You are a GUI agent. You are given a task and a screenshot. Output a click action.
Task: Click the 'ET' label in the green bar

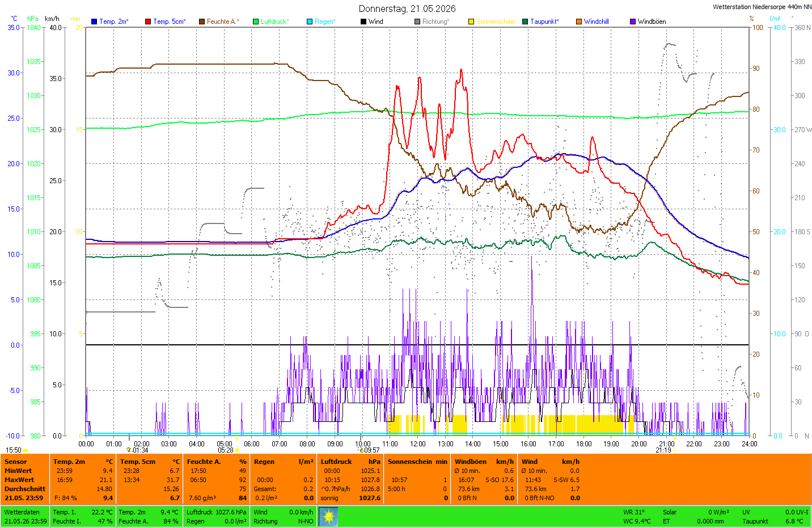pos(666,521)
